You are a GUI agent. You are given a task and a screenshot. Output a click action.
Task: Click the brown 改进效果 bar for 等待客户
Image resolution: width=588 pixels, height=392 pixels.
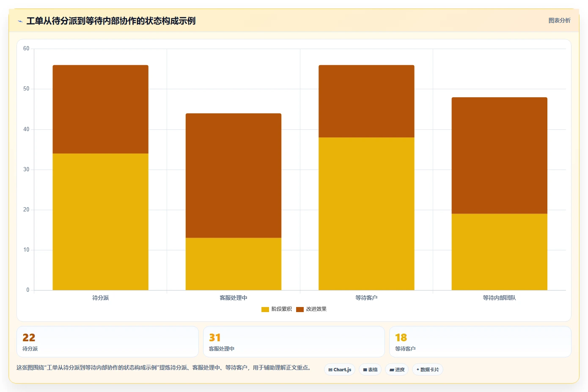pyautogui.click(x=366, y=101)
